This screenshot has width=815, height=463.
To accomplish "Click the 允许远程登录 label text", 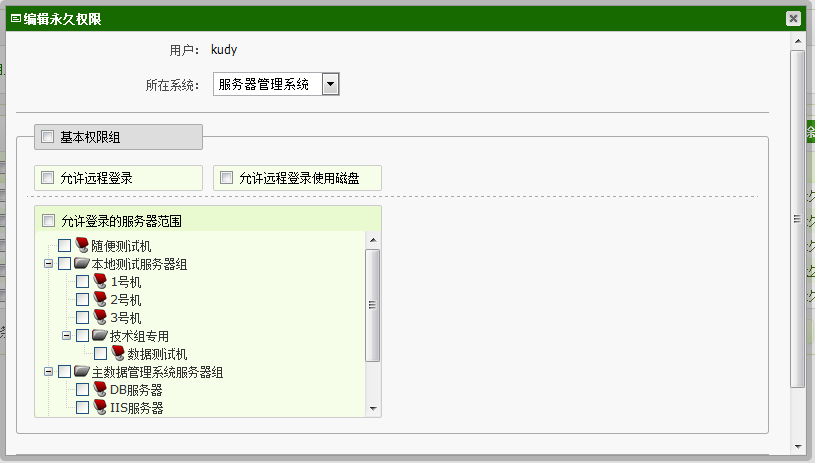I will 96,178.
